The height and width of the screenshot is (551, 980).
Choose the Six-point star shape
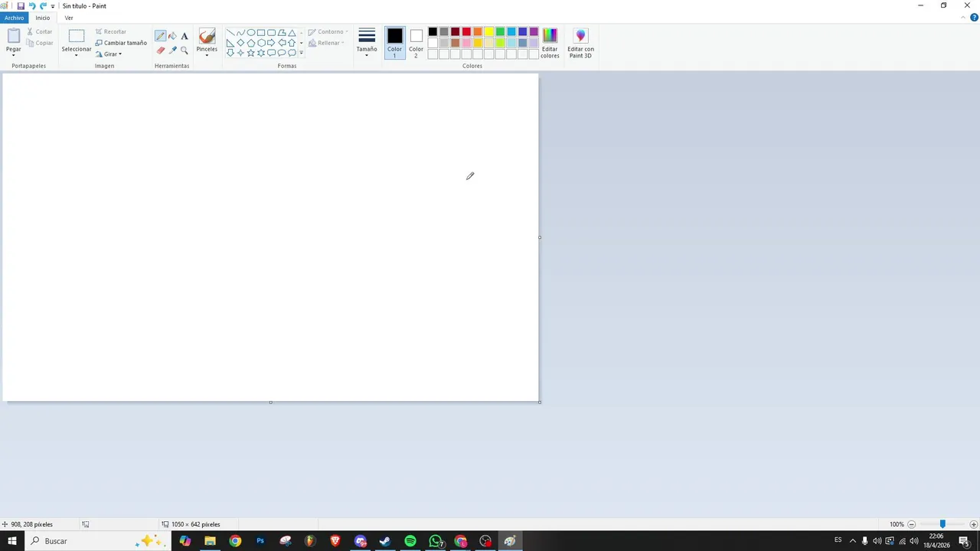point(261,53)
